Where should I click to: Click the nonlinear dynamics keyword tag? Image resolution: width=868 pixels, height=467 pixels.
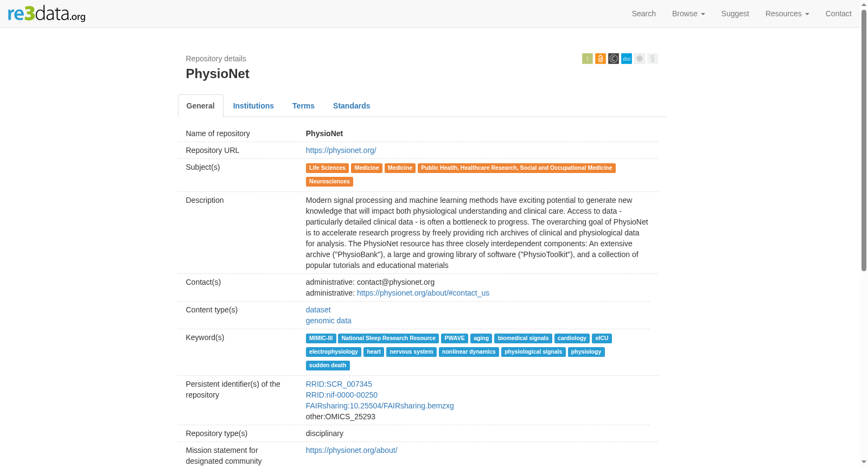(469, 352)
